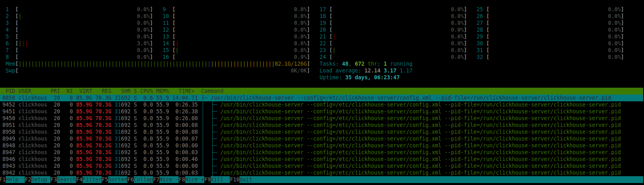Sort by the Command column header

[212, 91]
